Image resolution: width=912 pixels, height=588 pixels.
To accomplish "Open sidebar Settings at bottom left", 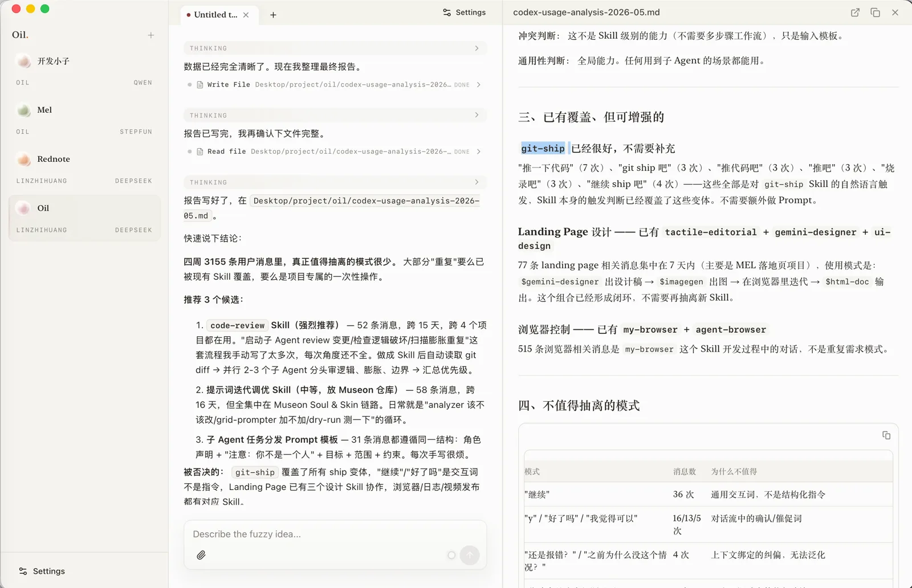I will pyautogui.click(x=42, y=571).
